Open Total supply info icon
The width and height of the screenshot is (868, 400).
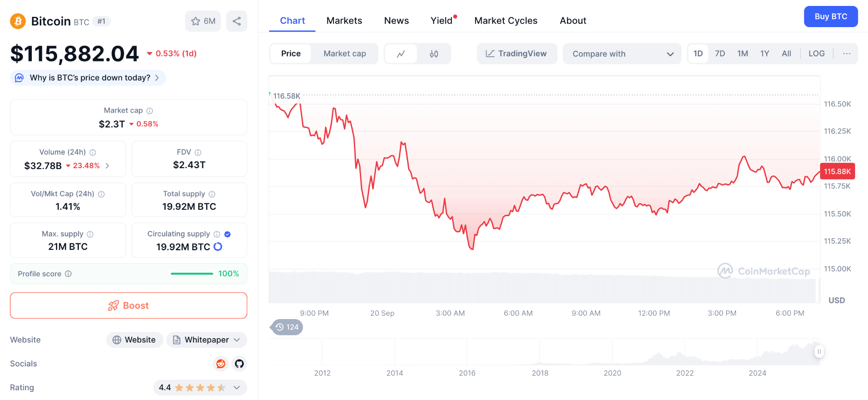click(212, 194)
